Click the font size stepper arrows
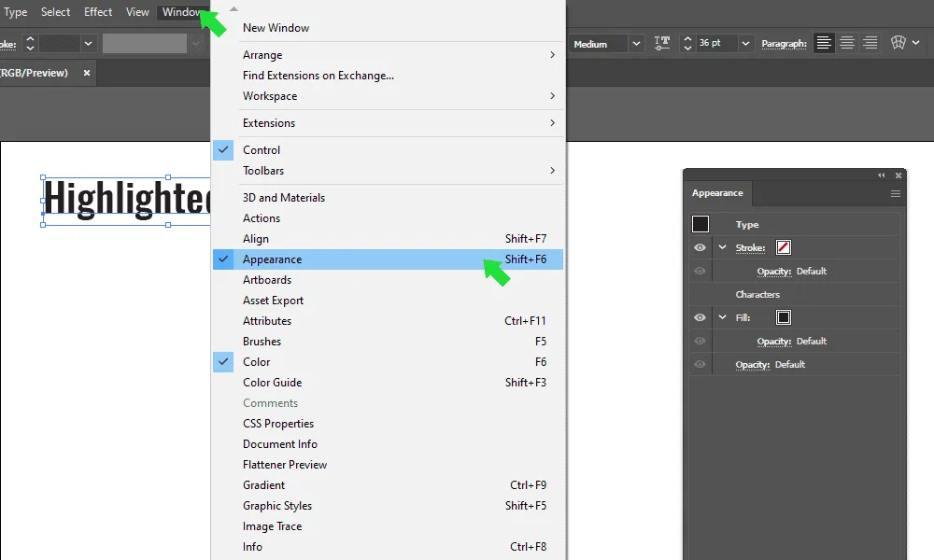This screenshot has width=934, height=560. [x=687, y=43]
